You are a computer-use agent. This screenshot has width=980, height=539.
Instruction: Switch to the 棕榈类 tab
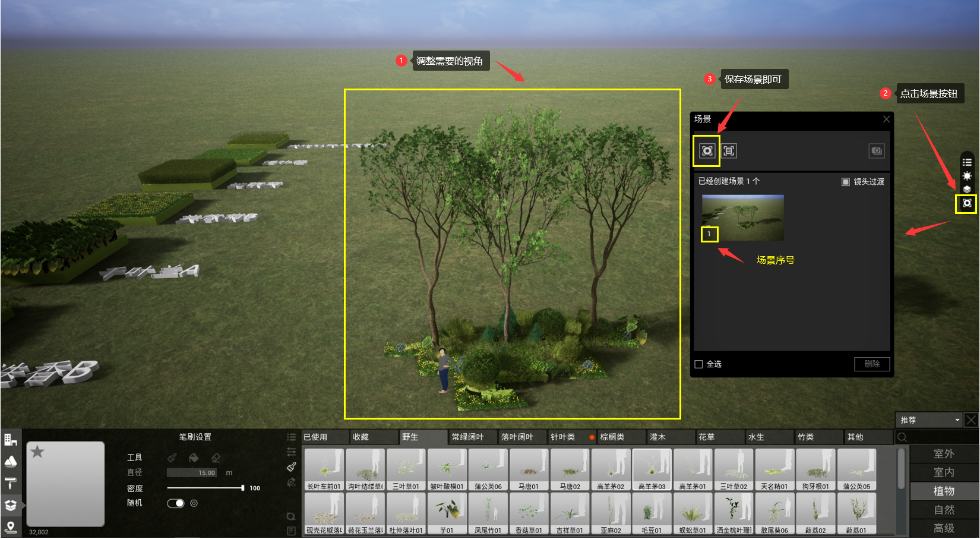(621, 437)
